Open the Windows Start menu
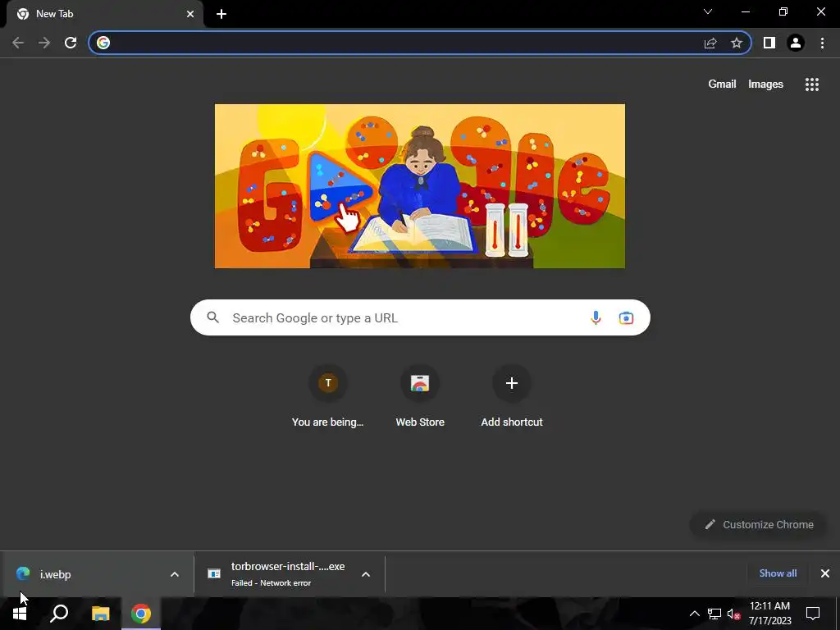This screenshot has width=840, height=630. click(20, 614)
